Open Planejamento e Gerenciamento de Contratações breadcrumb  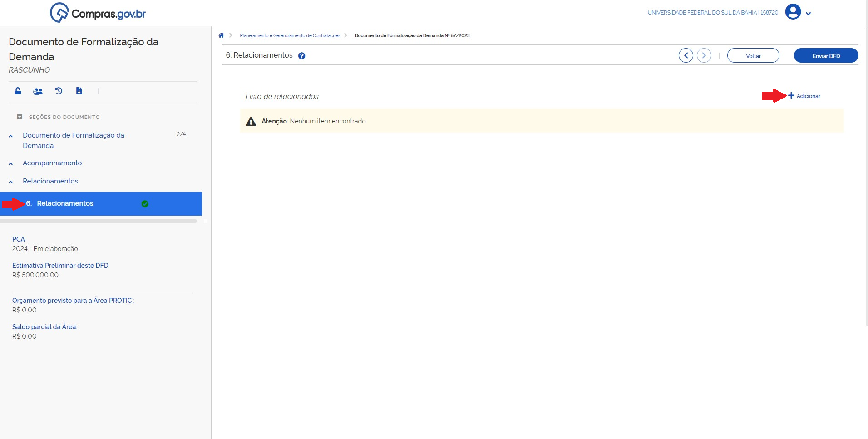(x=290, y=35)
